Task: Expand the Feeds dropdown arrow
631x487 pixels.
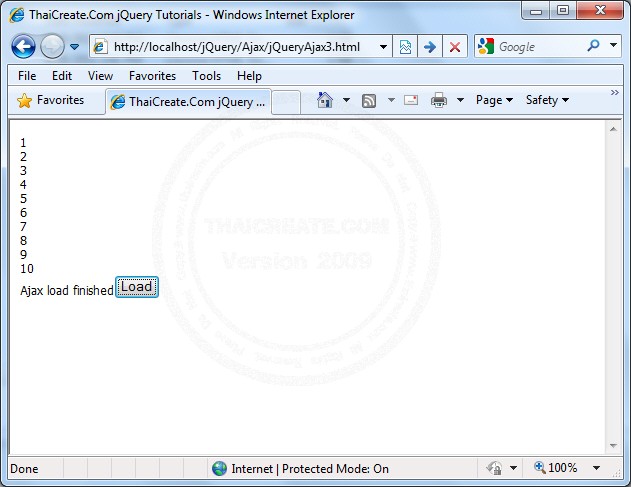Action: (x=391, y=100)
